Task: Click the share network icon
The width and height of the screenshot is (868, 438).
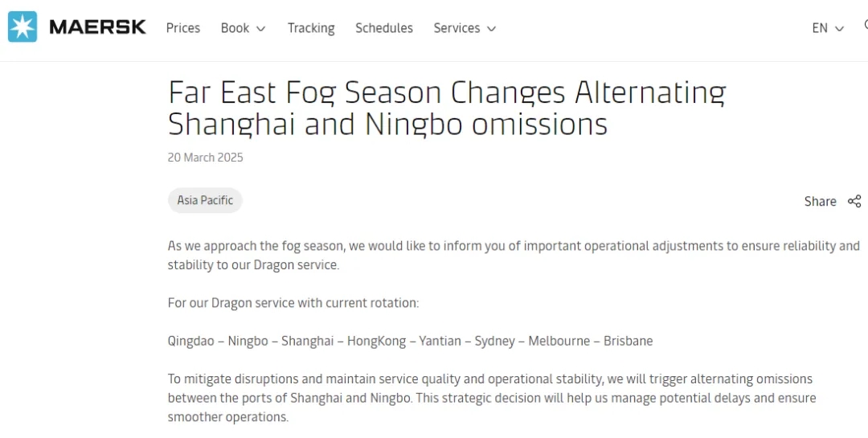Action: (854, 201)
